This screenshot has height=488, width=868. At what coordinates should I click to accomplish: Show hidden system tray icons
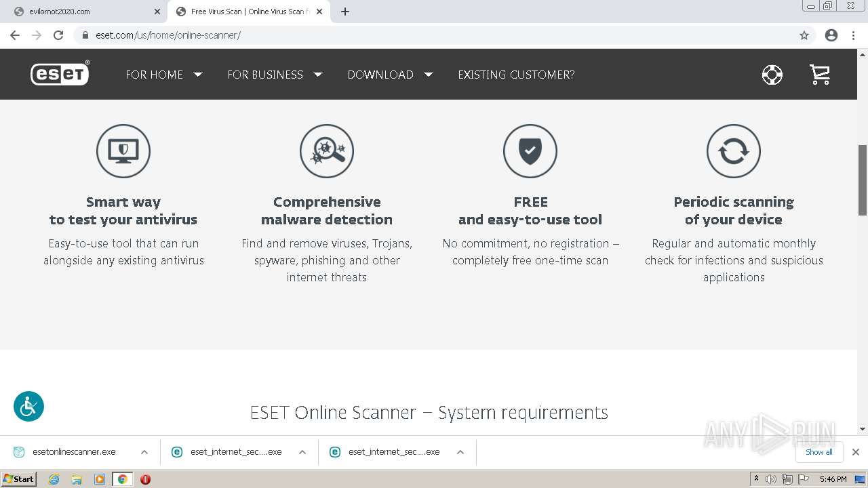point(756,479)
